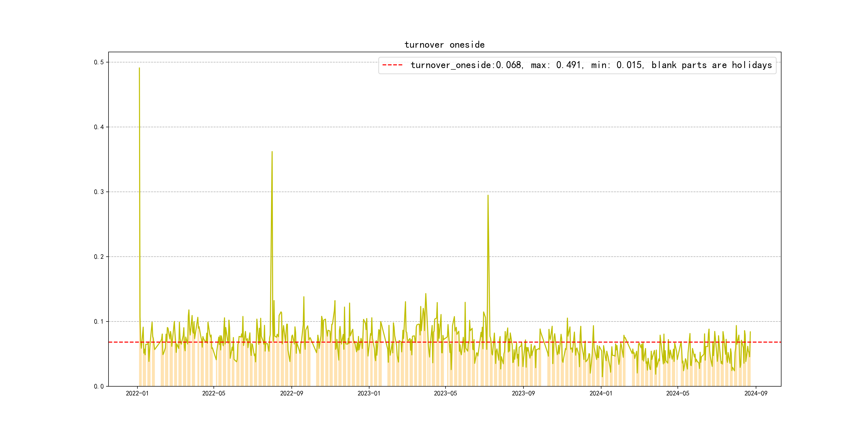The width and height of the screenshot is (868, 434).
Task: Click the x-axis label 2023-05
Action: pos(446,394)
